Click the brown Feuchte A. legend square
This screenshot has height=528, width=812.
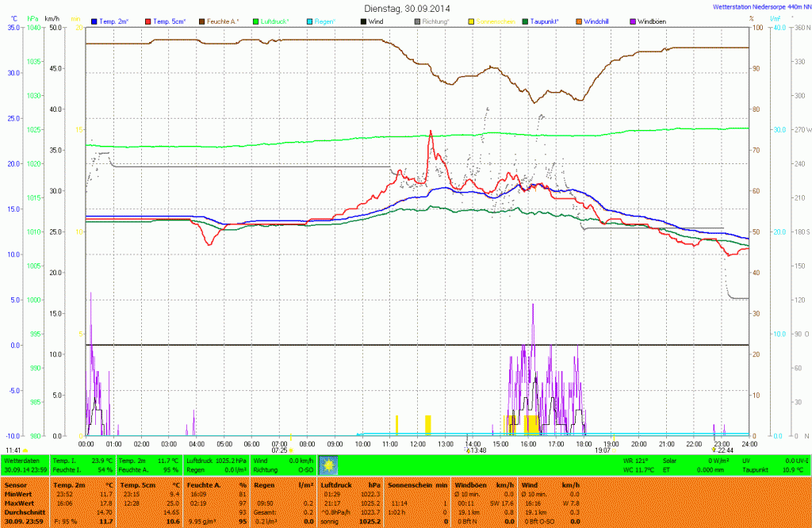[x=201, y=21]
